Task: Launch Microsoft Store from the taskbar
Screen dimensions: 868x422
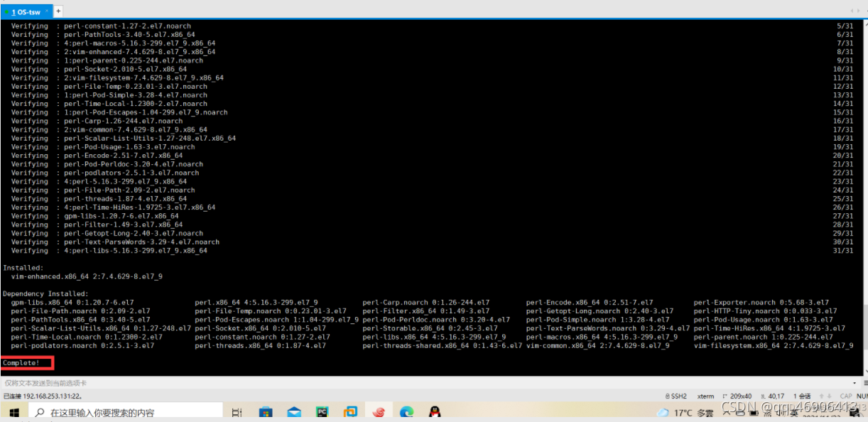Action: pyautogui.click(x=266, y=413)
